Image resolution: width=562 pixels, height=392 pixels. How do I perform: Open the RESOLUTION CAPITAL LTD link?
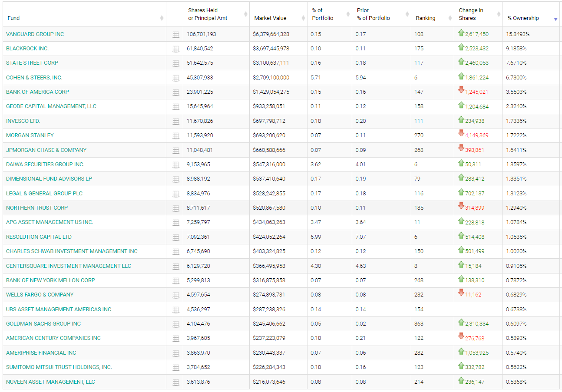point(39,237)
